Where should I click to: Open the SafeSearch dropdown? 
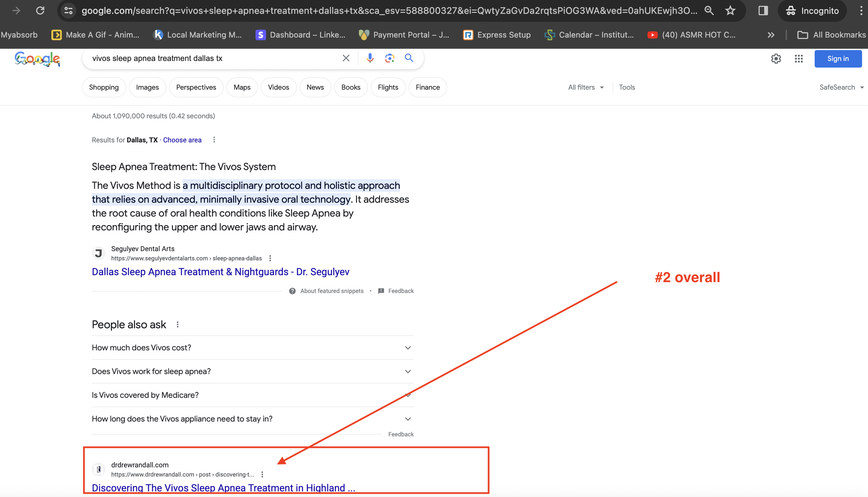point(841,87)
